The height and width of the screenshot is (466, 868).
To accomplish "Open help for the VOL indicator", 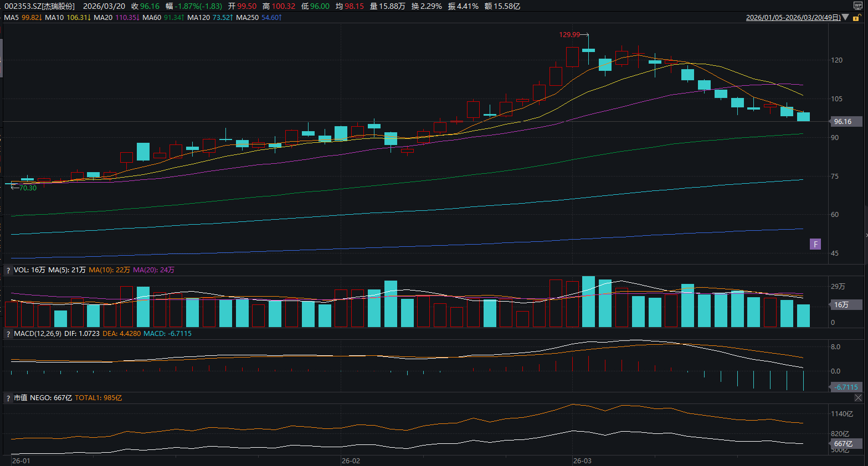I will [x=8, y=270].
